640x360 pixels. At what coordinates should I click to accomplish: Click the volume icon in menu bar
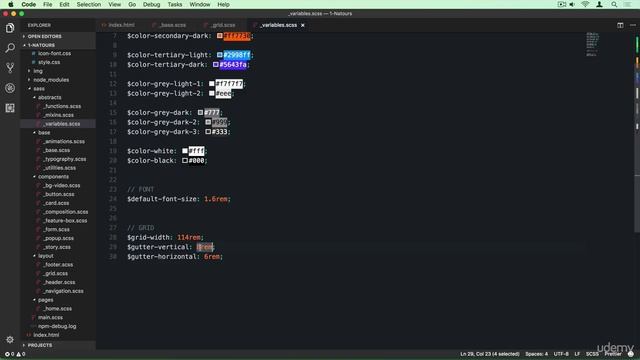[x=572, y=4]
